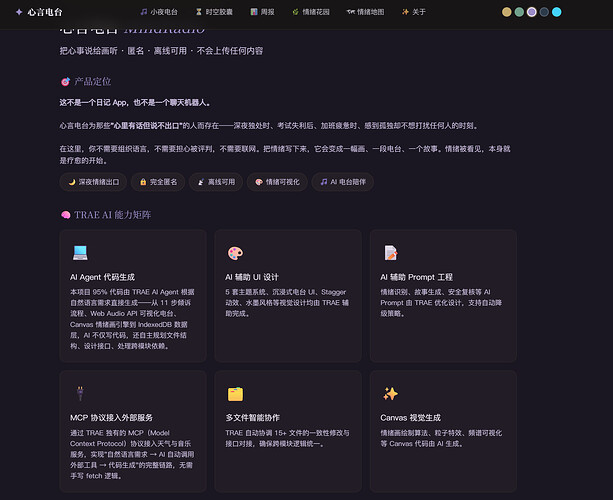Click the satellite icon in 离线可用 chip
Image resolution: width=613 pixels, height=500 pixels.
201,182
